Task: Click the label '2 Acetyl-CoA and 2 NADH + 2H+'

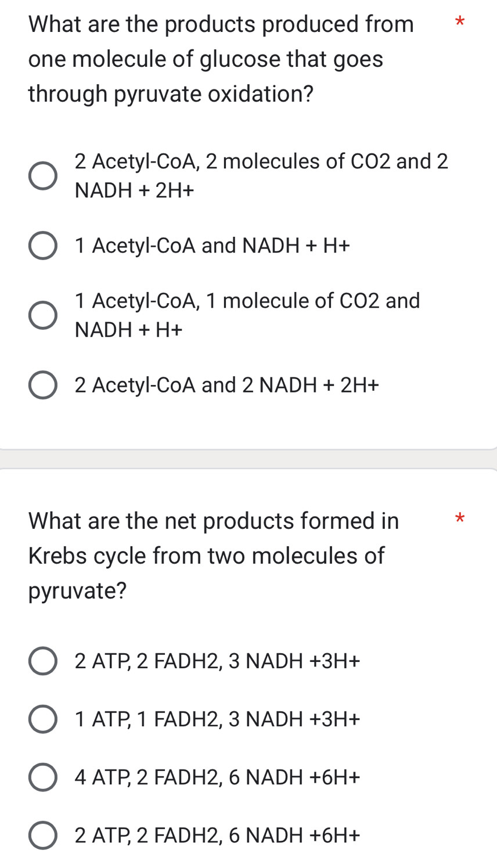Action: tap(226, 384)
